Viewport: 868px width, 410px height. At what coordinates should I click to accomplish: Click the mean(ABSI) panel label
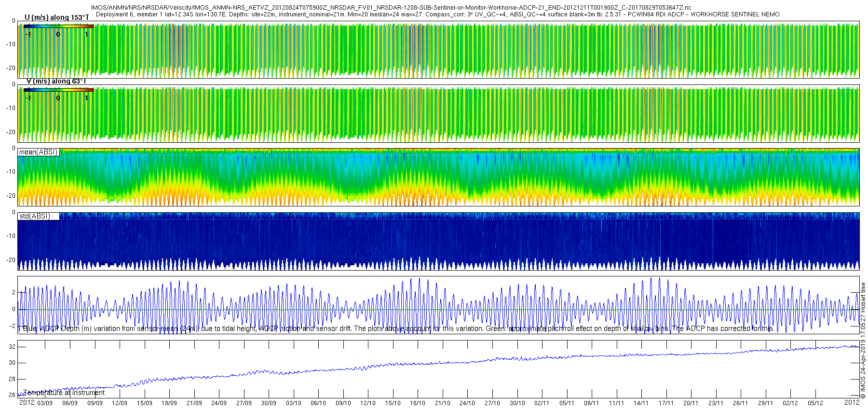tap(39, 152)
